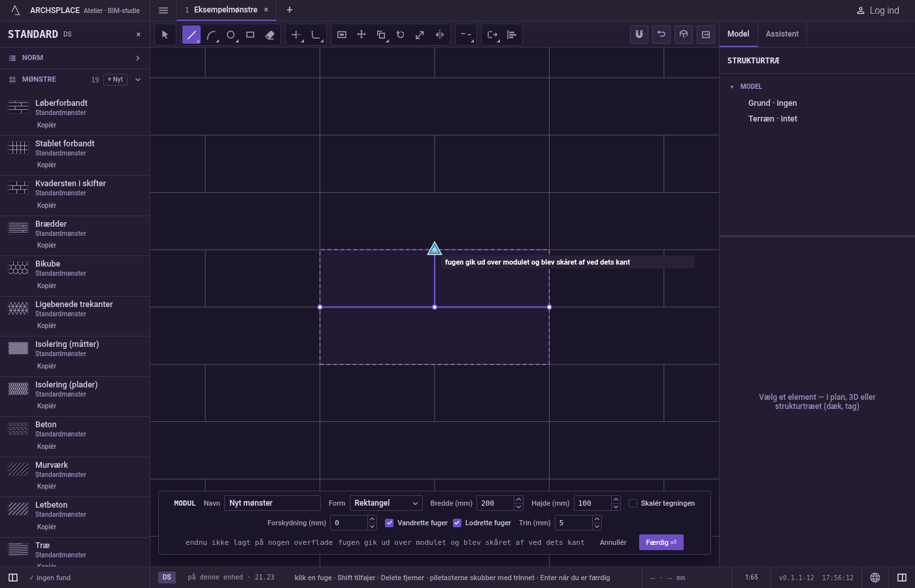Expand the NORM section chevron
Image resolution: width=915 pixels, height=588 pixels.
point(138,58)
